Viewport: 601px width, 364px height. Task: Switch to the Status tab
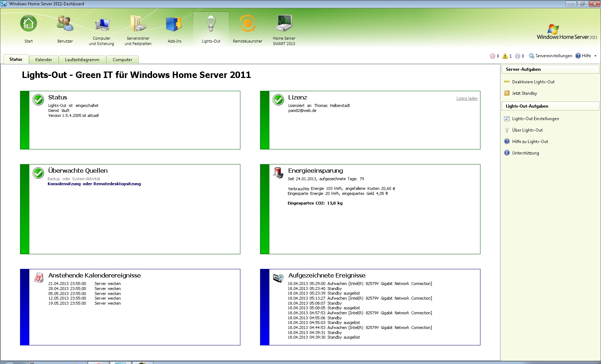point(16,59)
